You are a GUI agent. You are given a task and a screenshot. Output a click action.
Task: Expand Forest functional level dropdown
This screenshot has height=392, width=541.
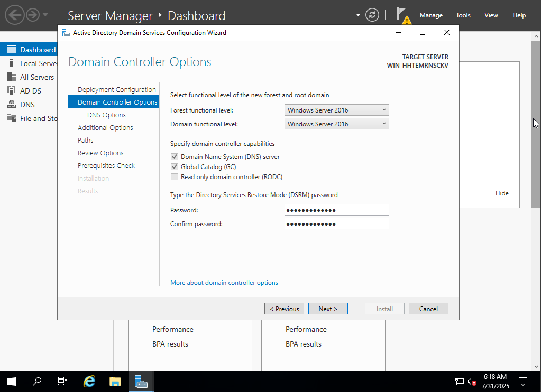coord(336,110)
